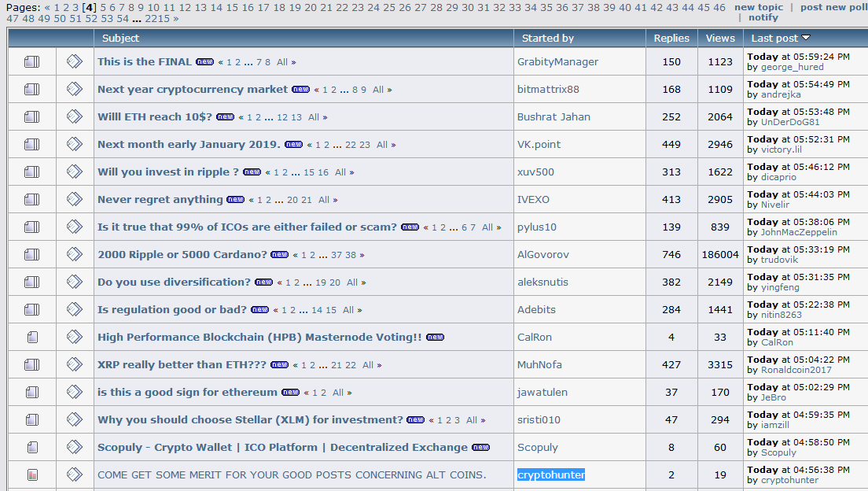Screen dimensions: 868x491
Task: Click the diamond icon for 'Will you invest in ripple ?'
Action: (75, 172)
